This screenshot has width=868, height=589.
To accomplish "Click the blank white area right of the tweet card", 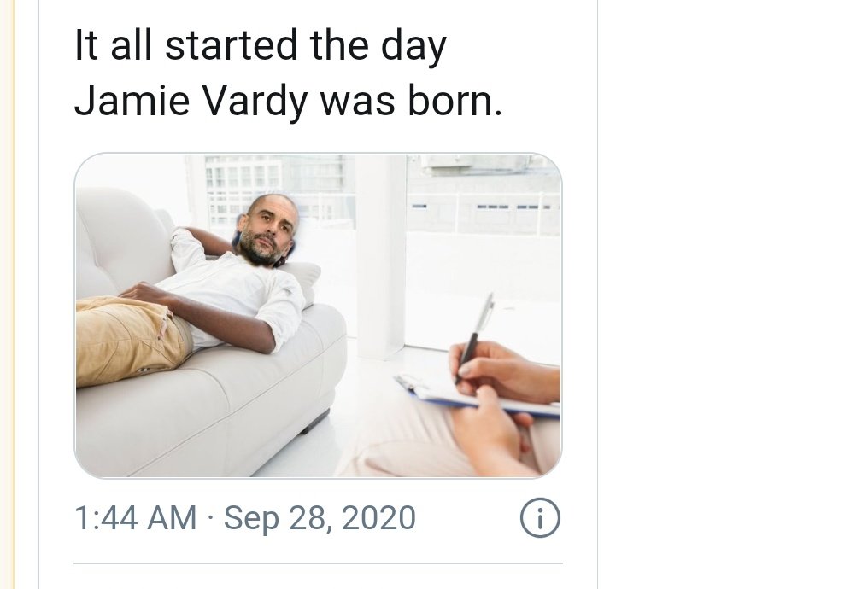I will [730, 293].
